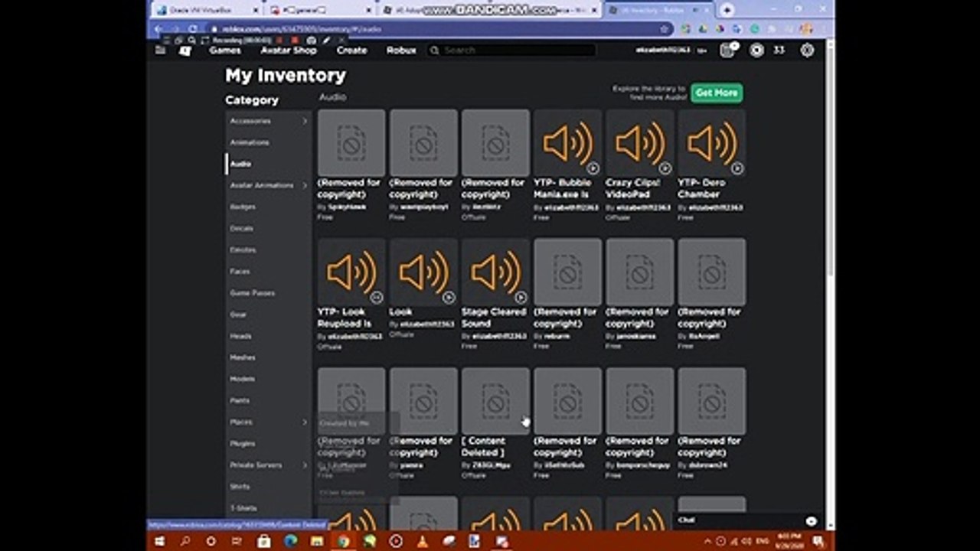The height and width of the screenshot is (551, 980).
Task: Select the Gear category
Action: (x=238, y=315)
